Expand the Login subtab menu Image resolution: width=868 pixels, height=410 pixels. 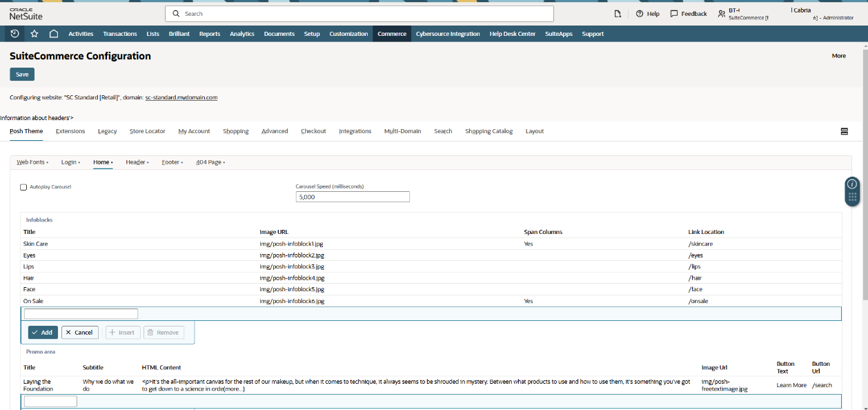click(x=70, y=162)
